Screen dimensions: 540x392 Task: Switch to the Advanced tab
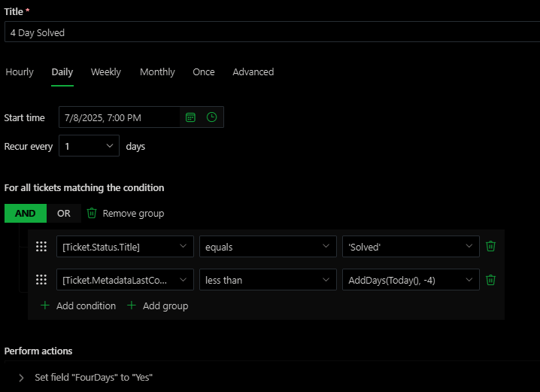pos(253,72)
